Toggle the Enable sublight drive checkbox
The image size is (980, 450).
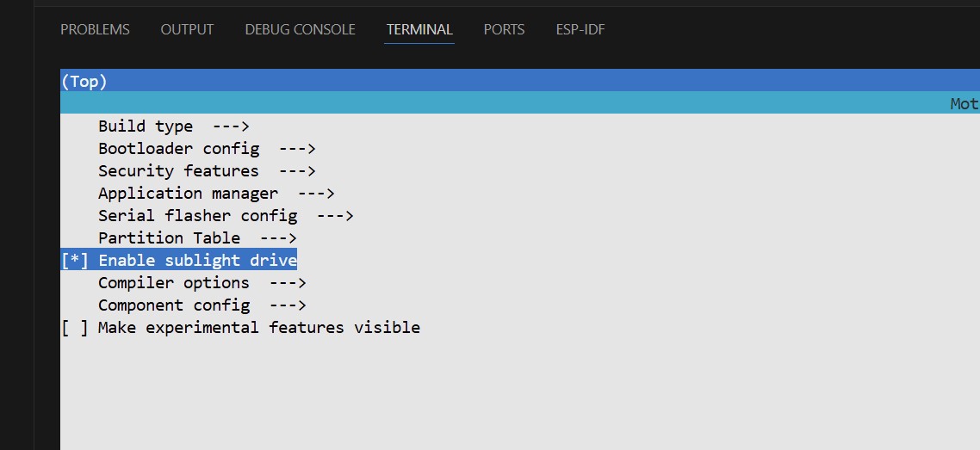(x=75, y=261)
